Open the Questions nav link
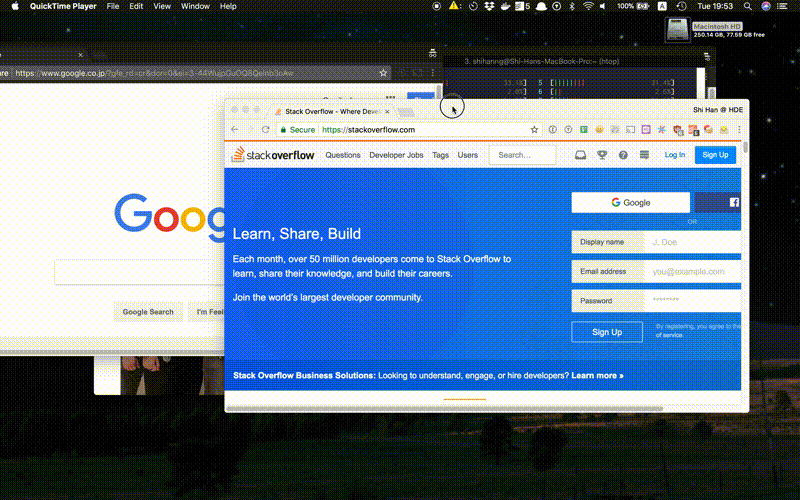The image size is (800, 500). click(x=343, y=155)
